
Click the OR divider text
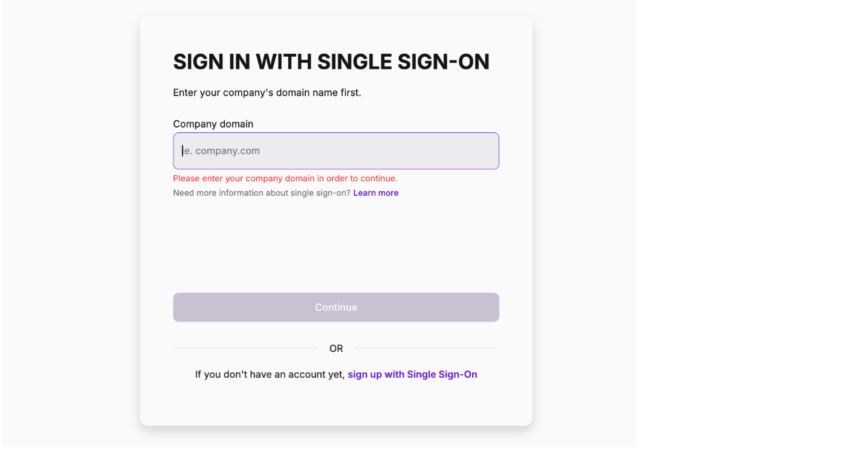336,348
